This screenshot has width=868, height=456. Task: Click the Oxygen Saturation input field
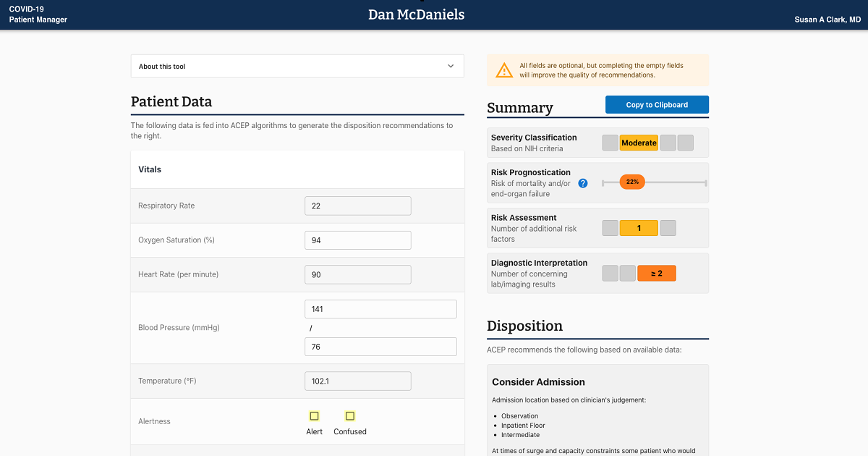tap(357, 240)
